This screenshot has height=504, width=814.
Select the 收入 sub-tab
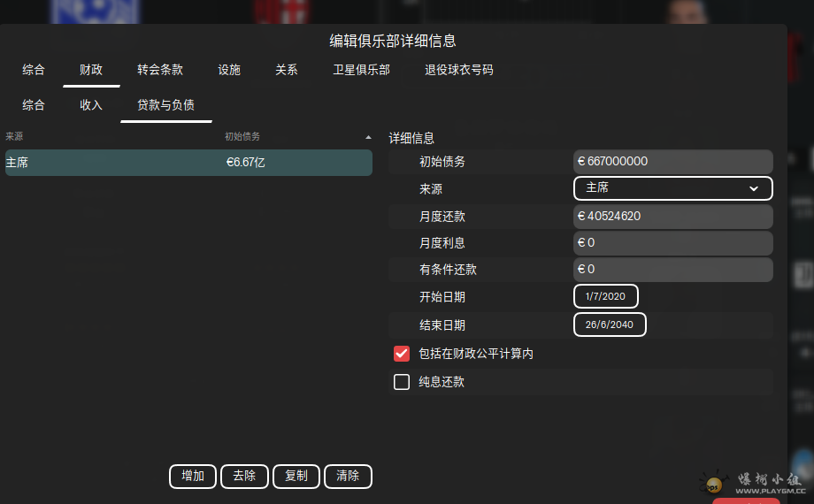pos(91,105)
